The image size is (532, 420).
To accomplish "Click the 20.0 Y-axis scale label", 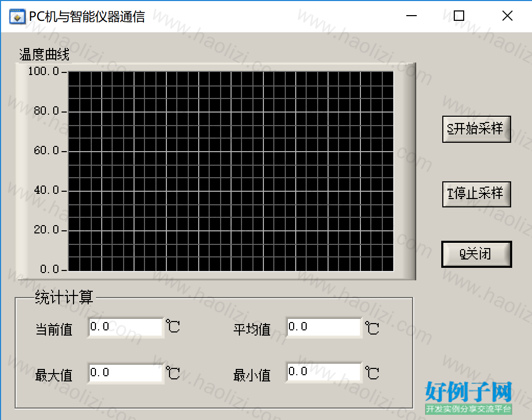I will [46, 230].
